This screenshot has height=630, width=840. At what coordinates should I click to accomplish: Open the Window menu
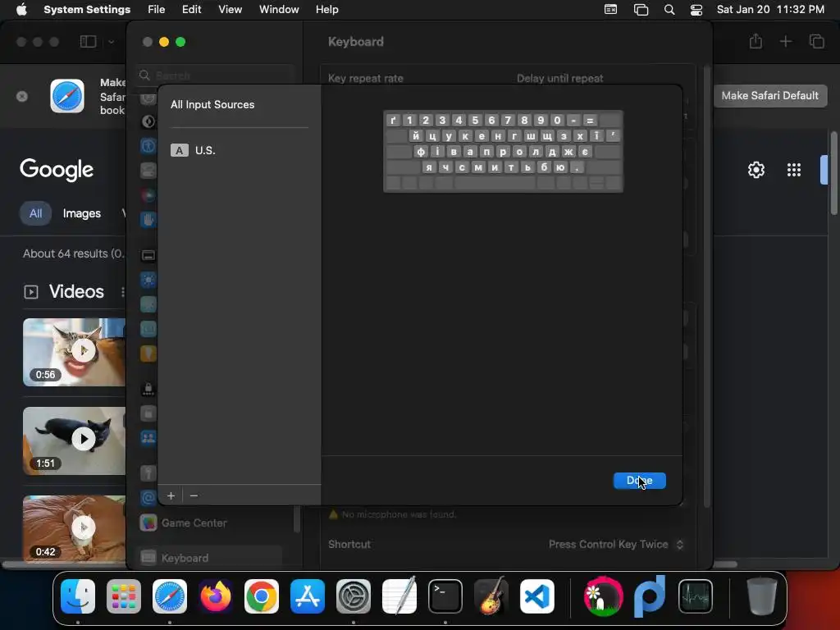[x=279, y=9]
